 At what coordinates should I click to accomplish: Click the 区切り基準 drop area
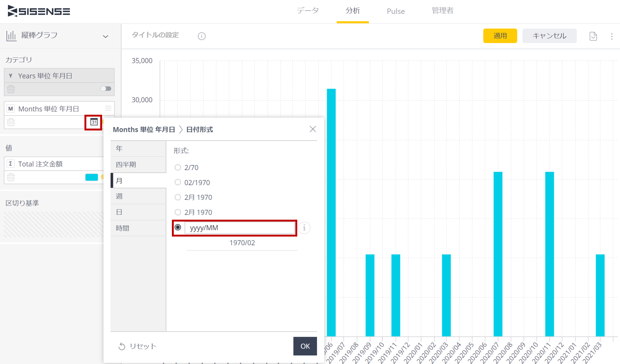54,224
